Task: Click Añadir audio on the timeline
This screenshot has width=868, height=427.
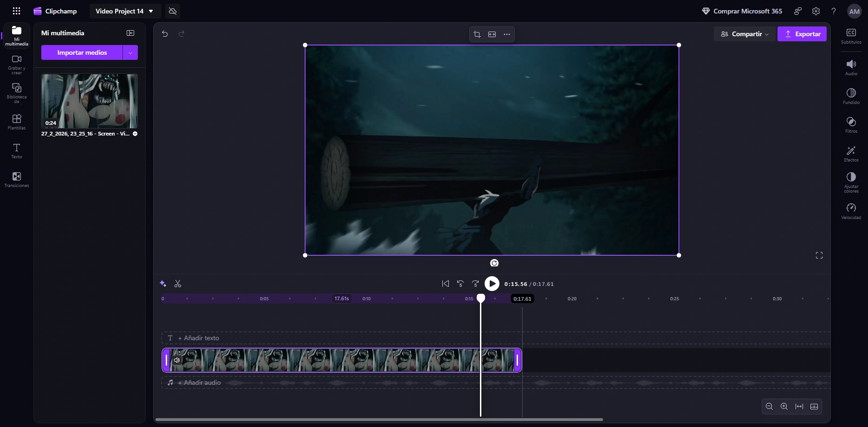Action: coord(200,382)
